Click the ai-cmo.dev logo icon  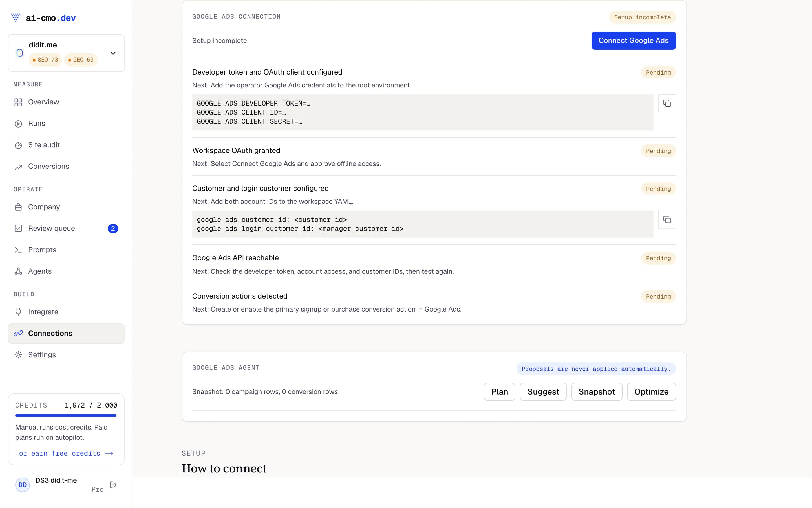[16, 17]
